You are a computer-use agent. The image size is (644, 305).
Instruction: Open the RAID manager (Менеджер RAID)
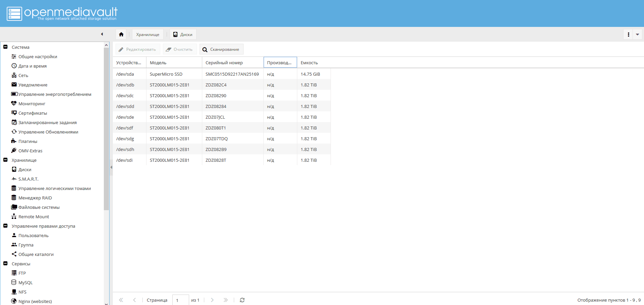click(x=35, y=198)
